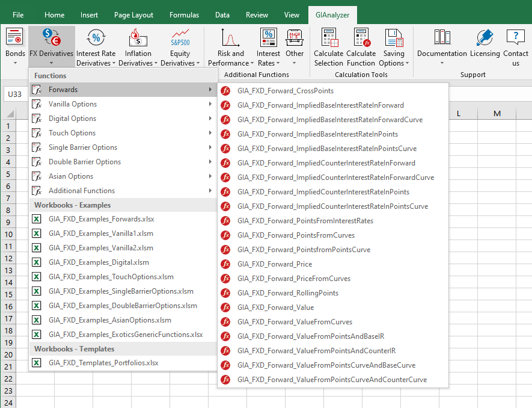Open the Bonds ribbon icon
The width and height of the screenshot is (532, 408).
point(15,37)
